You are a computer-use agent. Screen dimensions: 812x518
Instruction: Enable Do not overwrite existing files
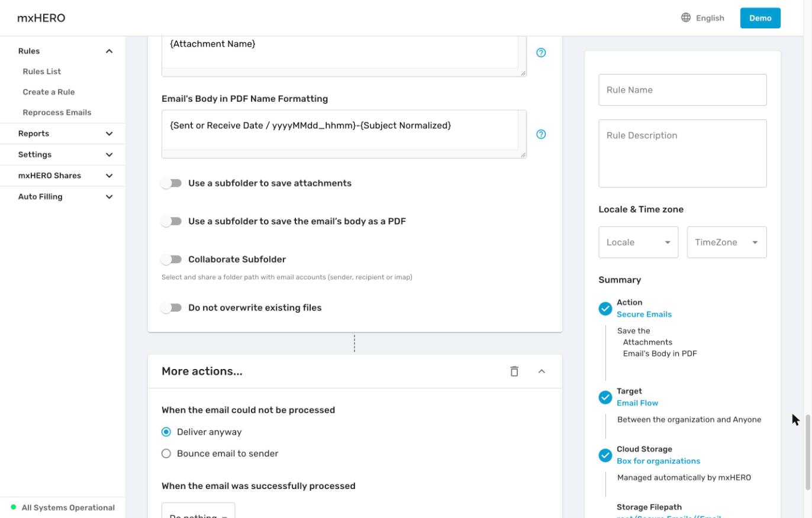tap(172, 308)
